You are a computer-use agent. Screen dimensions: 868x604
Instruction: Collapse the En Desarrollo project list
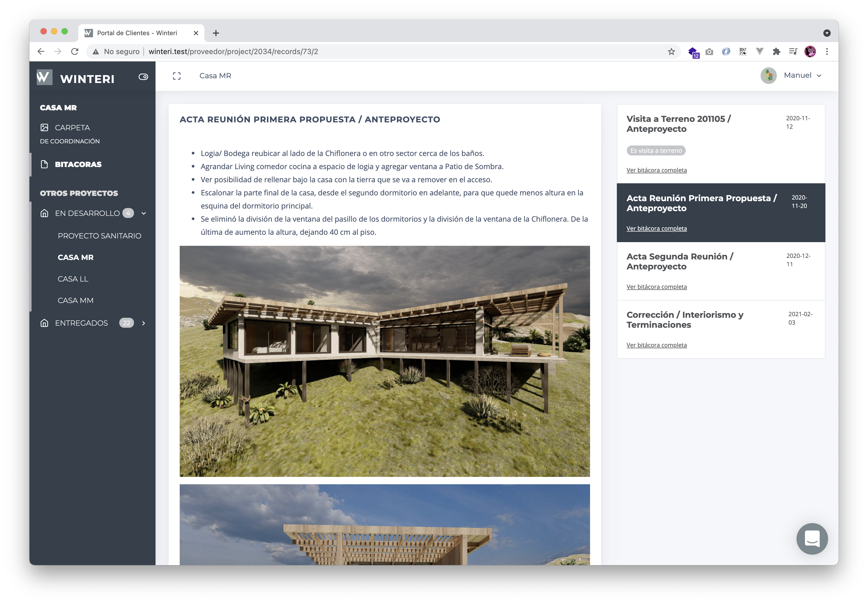coord(144,214)
